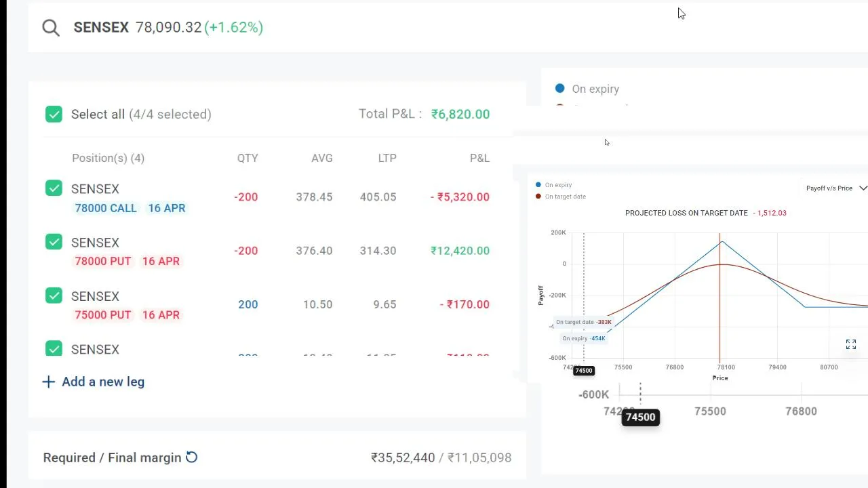Viewport: 868px width, 488px height.
Task: Click the 78000 CALL strike tag
Action: tap(106, 208)
